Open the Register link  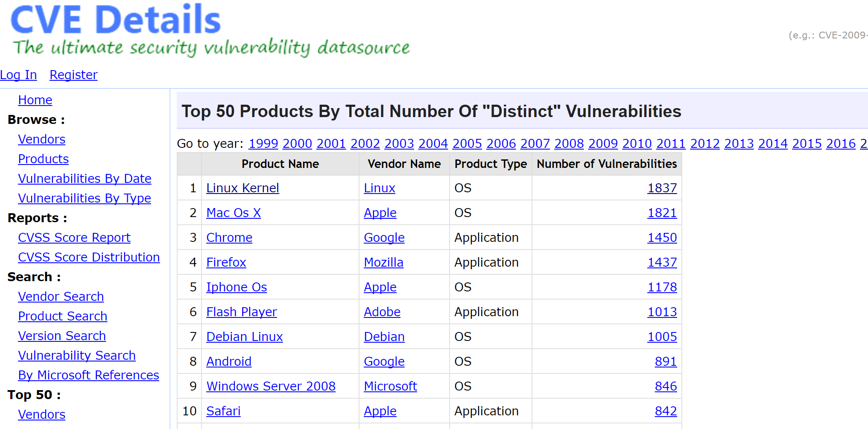[x=73, y=75]
